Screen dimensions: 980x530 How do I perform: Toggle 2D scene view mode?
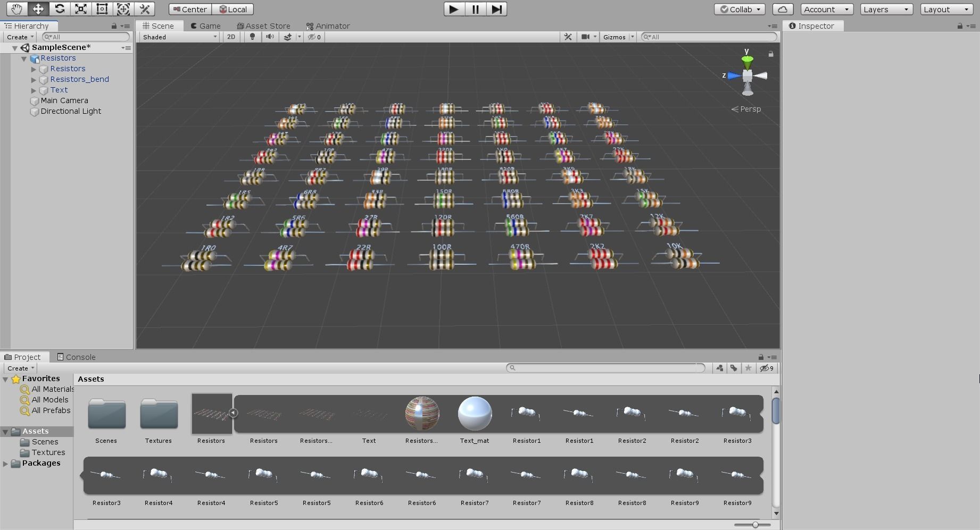231,37
